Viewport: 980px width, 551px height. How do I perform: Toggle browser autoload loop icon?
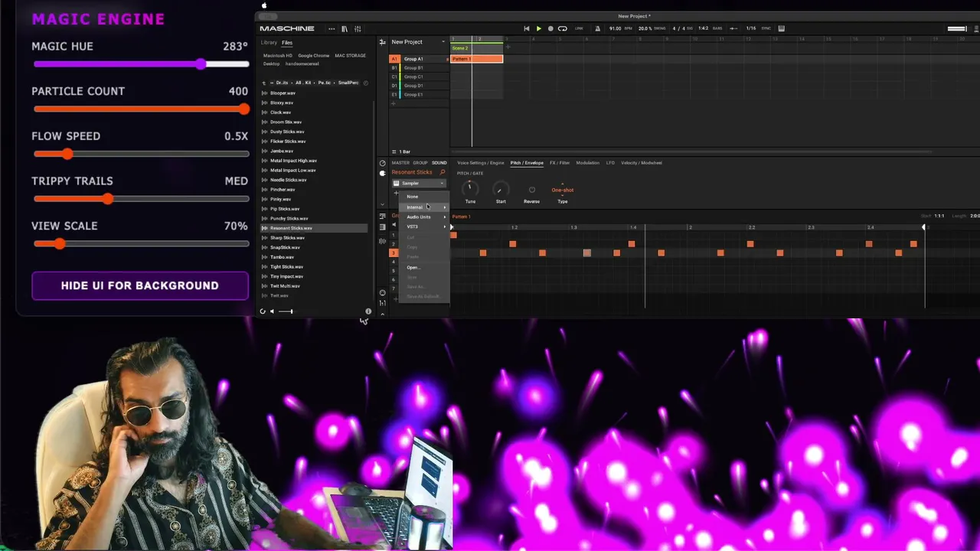[263, 311]
